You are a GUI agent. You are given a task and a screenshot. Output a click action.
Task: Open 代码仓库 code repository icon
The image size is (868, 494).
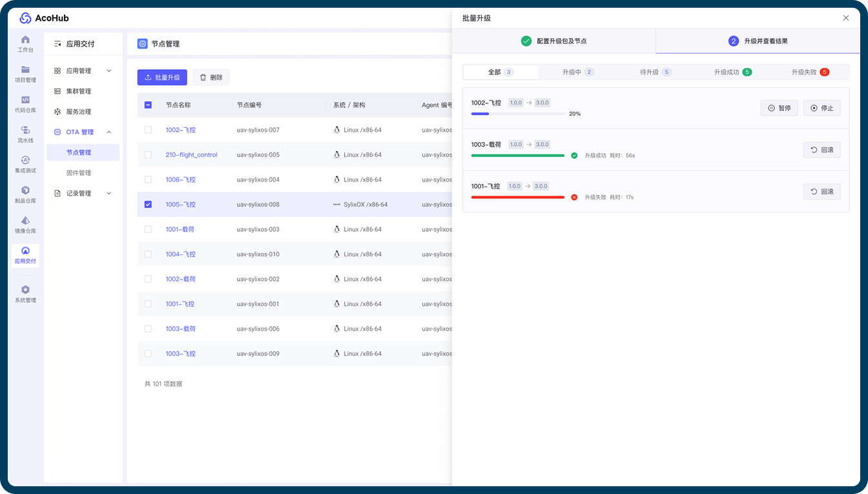coord(25,100)
